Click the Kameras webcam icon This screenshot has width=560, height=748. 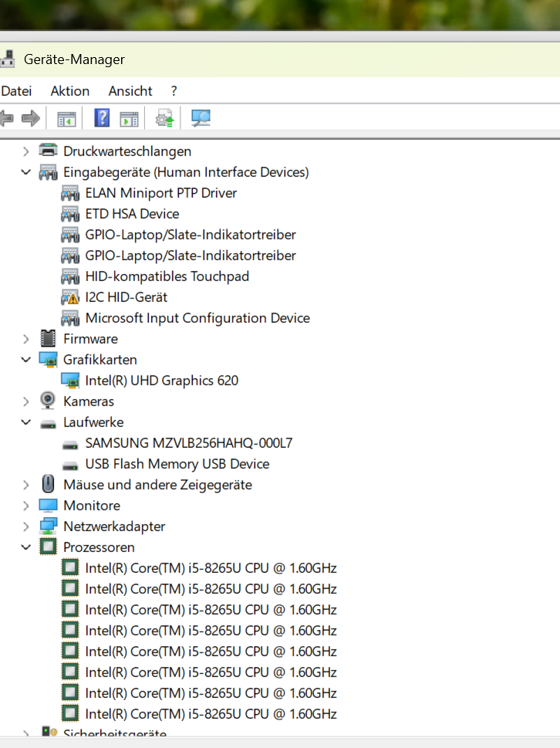point(48,401)
